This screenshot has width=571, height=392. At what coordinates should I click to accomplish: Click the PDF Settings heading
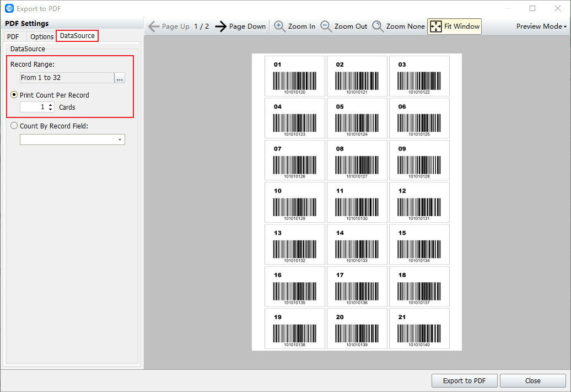(x=27, y=23)
